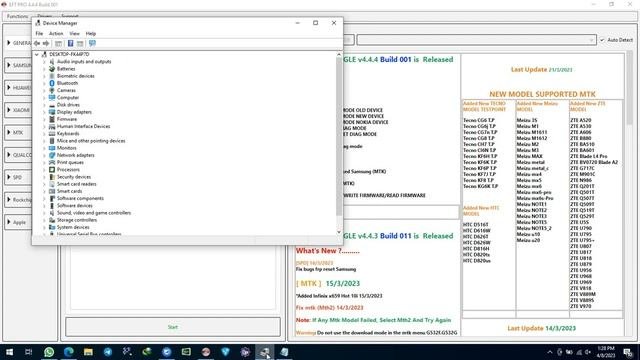
Task: Open the Functions menu in EFT Pro
Action: pos(17,16)
